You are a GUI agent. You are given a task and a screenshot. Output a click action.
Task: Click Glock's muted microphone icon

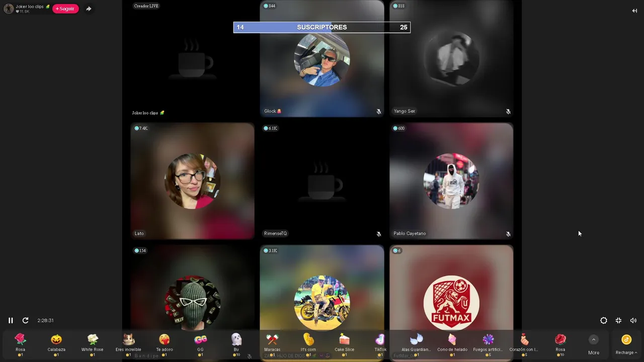pos(379,112)
